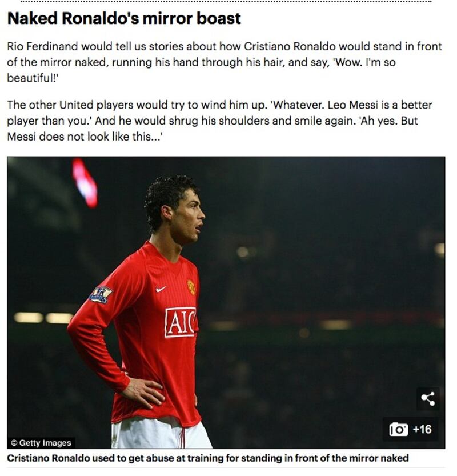Screen dimensions: 457x476
Task: Click the Getty Images copyright credit
Action: click(41, 443)
